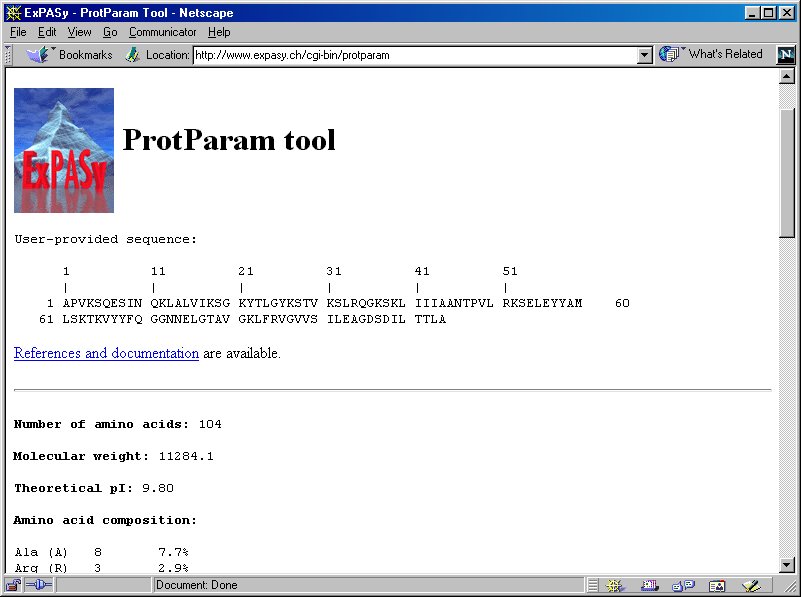
Task: Click sequence block QKLALVIKSG
Action: coord(190,303)
